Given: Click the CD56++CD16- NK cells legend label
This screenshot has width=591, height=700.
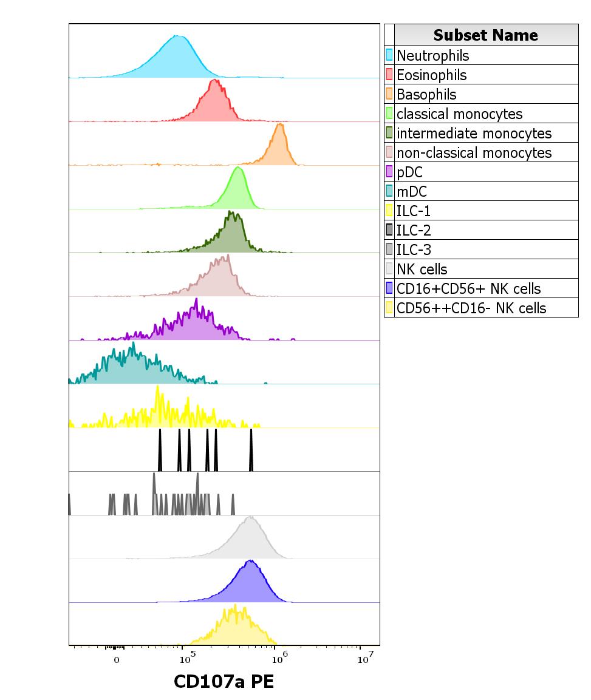Looking at the screenshot, I should 471,308.
